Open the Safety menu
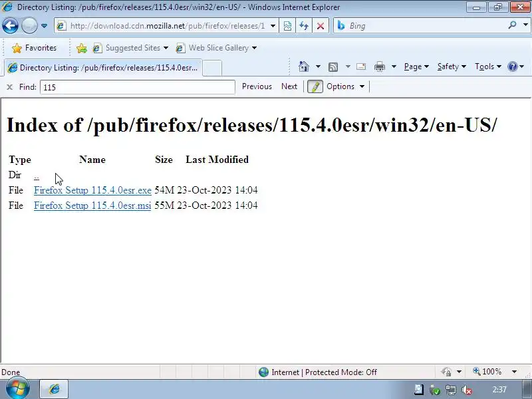 tap(452, 66)
